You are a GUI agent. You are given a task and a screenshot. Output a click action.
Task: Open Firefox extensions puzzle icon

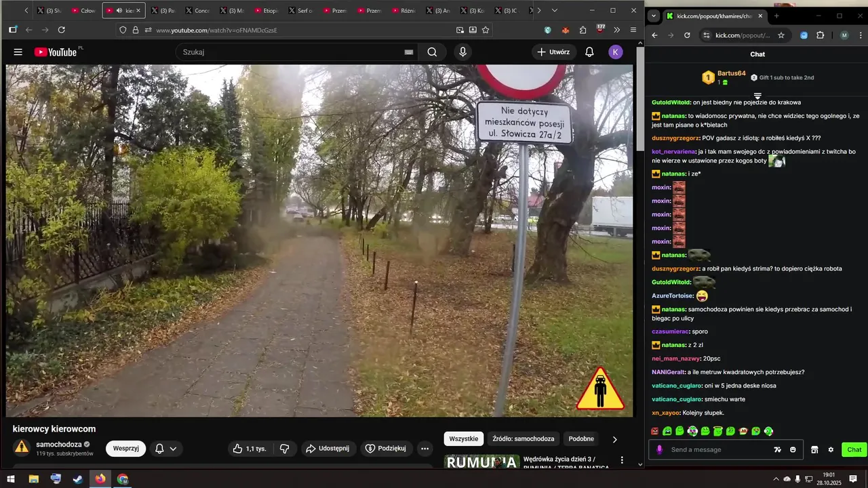pyautogui.click(x=583, y=30)
